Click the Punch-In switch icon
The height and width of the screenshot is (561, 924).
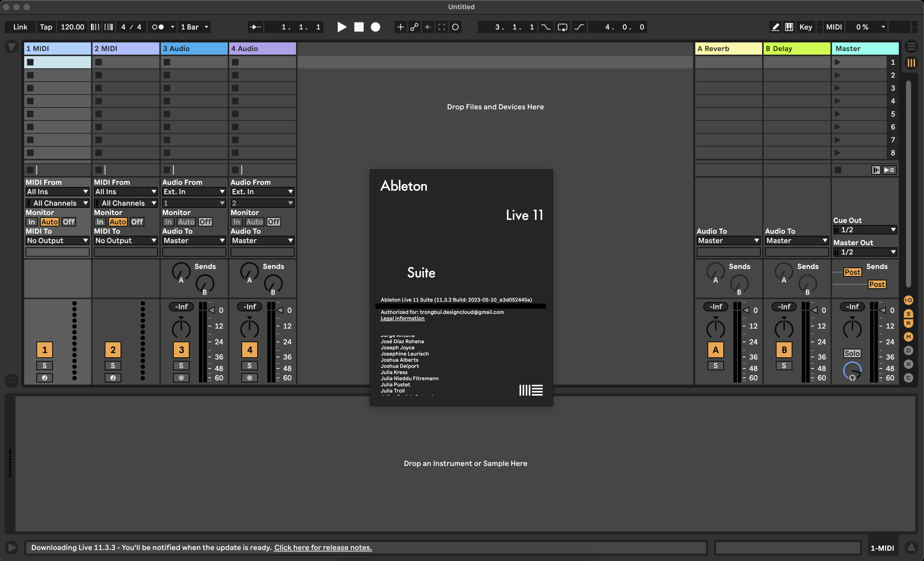(x=546, y=27)
